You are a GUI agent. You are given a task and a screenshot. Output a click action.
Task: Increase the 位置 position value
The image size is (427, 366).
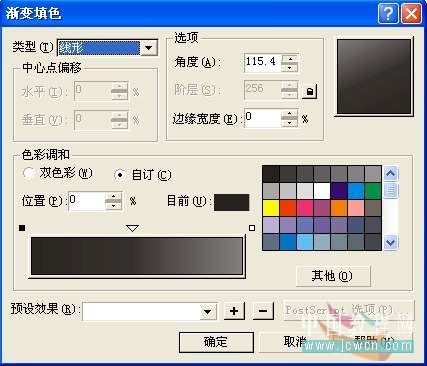pyautogui.click(x=114, y=197)
